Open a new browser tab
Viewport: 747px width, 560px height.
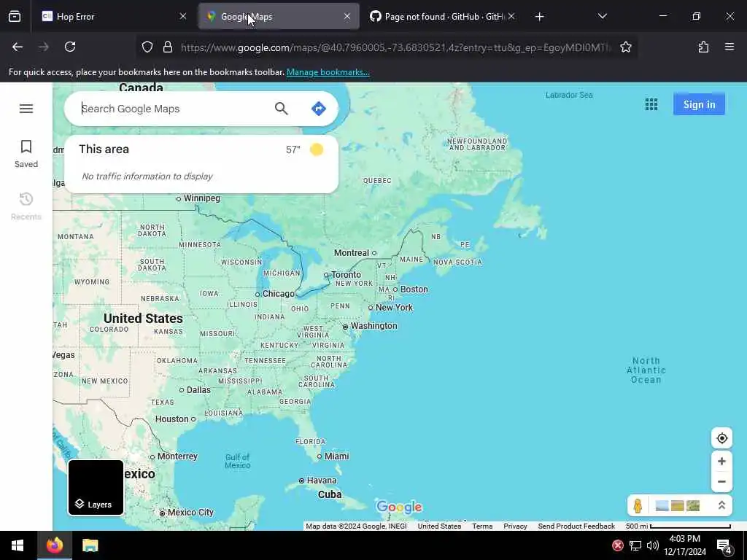pyautogui.click(x=539, y=17)
